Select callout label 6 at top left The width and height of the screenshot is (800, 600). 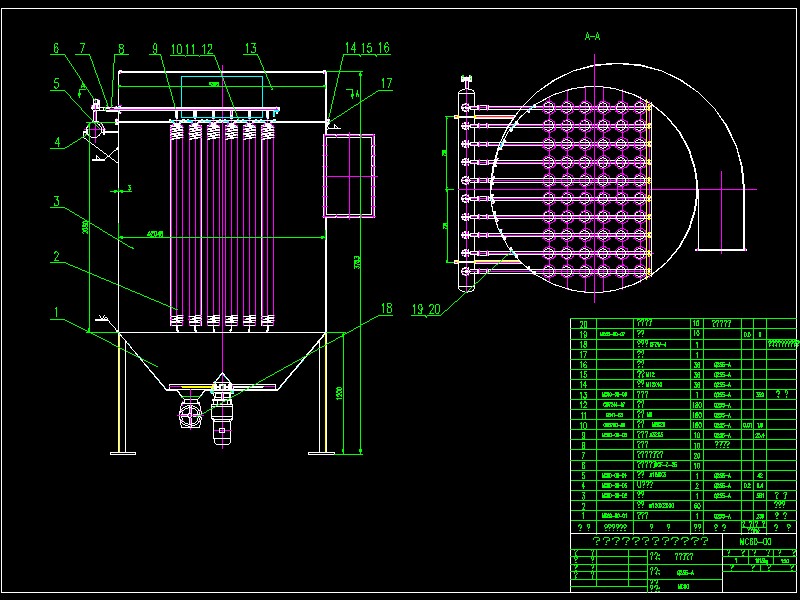coord(56,48)
